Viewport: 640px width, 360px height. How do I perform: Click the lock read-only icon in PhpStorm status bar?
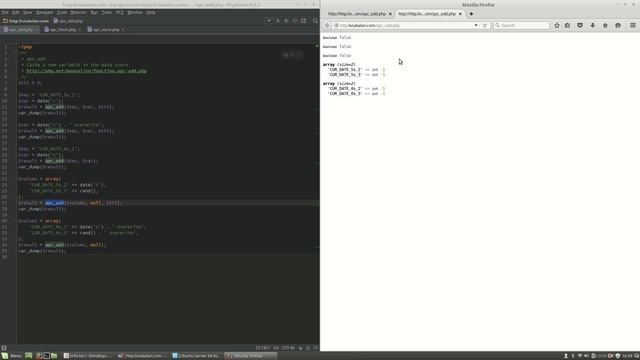click(300, 348)
